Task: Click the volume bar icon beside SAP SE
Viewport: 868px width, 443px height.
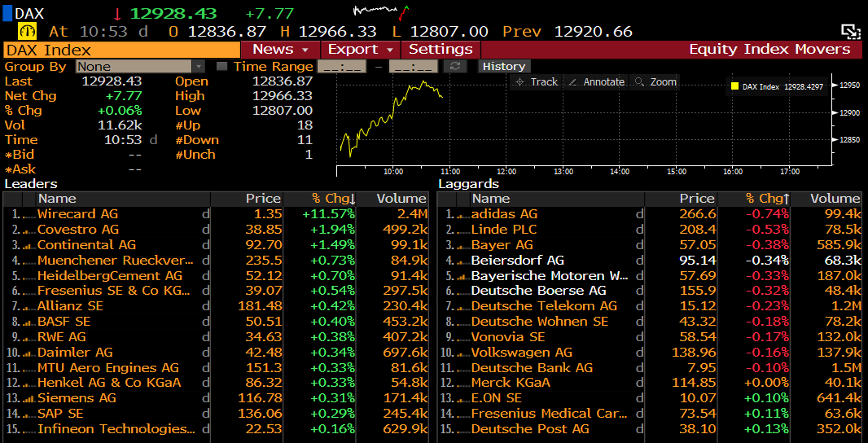Action: coord(29,414)
